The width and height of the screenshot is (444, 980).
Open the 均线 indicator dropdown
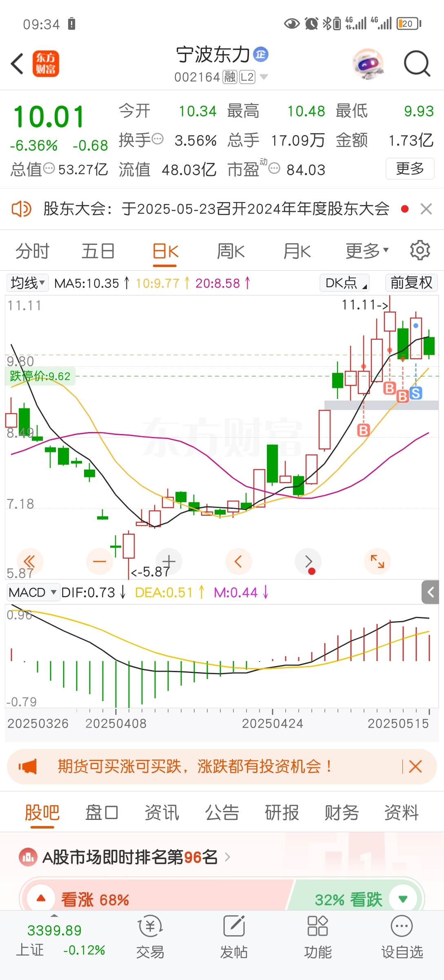pos(27,283)
